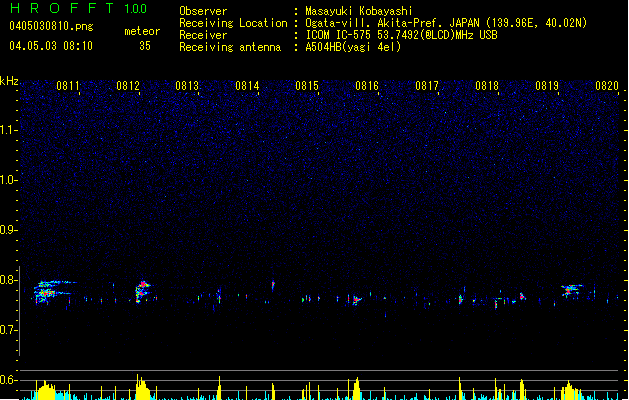Click the receiver value ICOM IC-575 53.7492
629x400 pixels.
[401, 35]
